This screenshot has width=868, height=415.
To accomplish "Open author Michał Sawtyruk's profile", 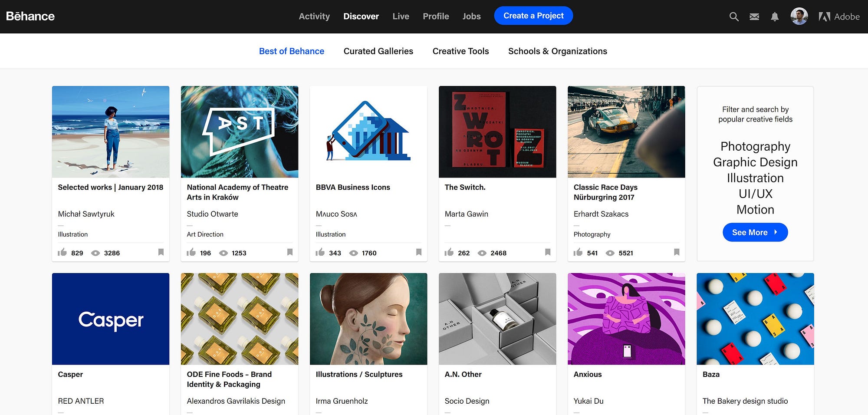I will 86,214.
